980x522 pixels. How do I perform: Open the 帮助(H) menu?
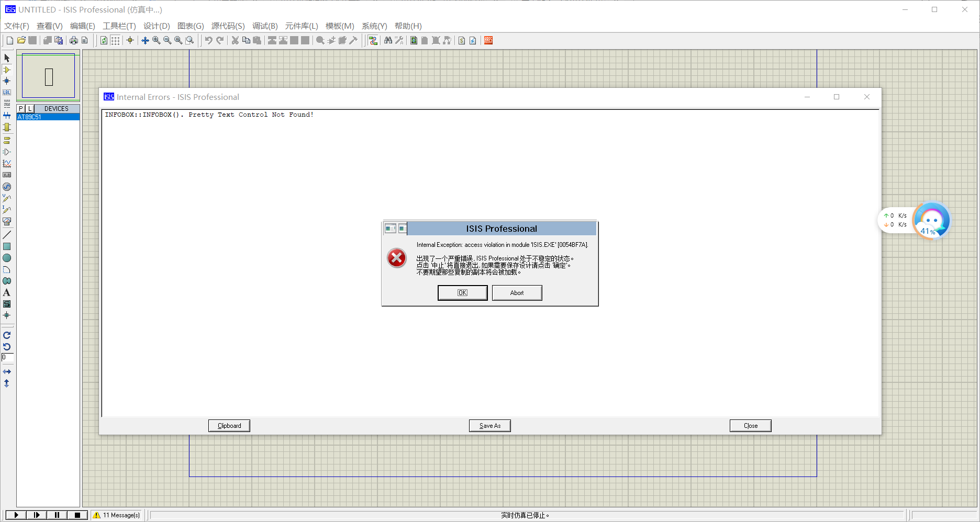tap(408, 26)
